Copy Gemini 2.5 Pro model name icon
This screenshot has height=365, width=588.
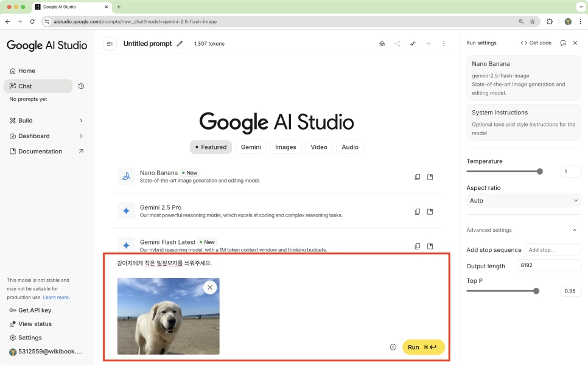pyautogui.click(x=418, y=212)
